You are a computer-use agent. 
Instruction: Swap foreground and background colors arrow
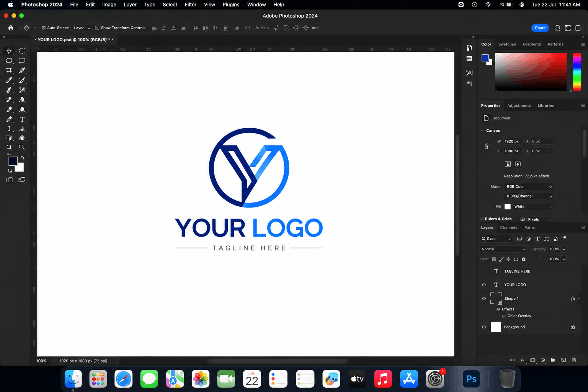23,158
